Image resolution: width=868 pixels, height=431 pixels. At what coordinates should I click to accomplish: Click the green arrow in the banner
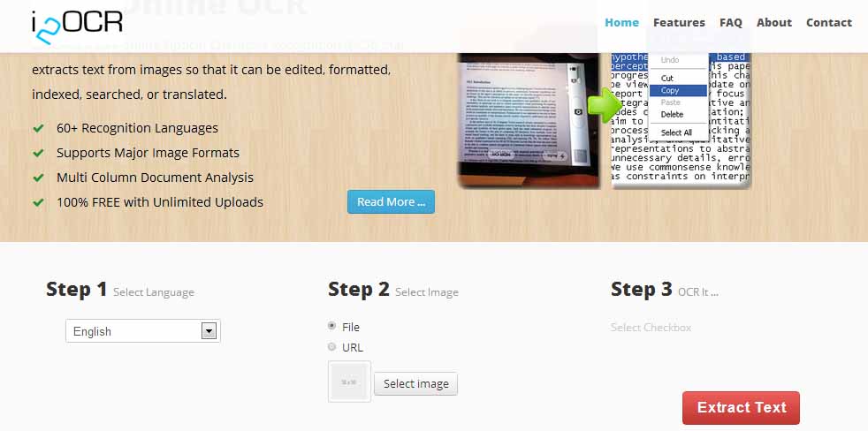605,106
